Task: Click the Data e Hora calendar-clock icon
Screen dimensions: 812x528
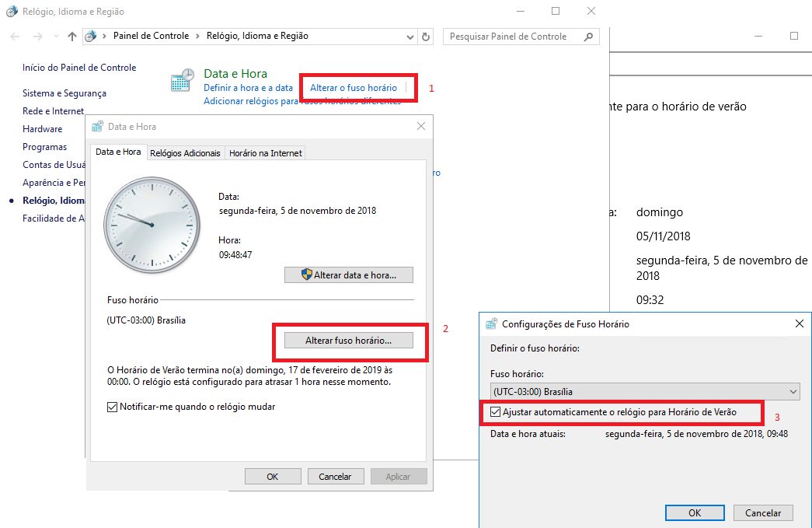Action: (183, 81)
